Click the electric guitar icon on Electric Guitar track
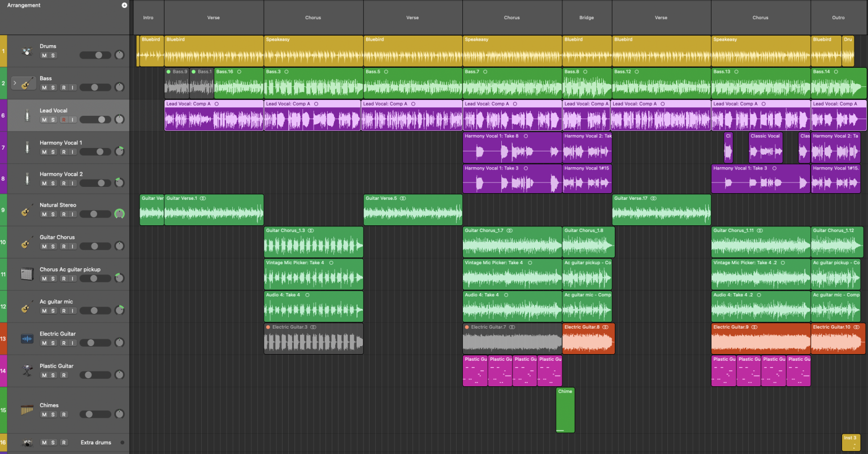 coord(26,339)
